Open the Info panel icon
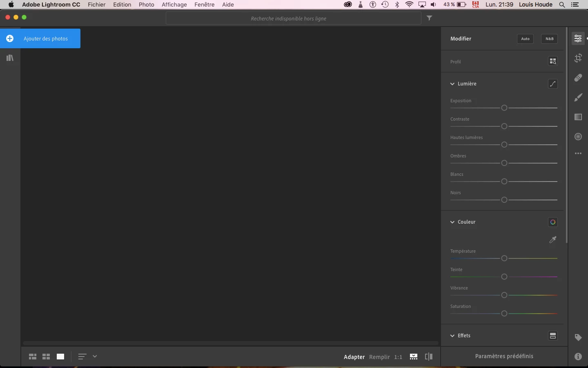This screenshot has height=368, width=588. point(578,357)
